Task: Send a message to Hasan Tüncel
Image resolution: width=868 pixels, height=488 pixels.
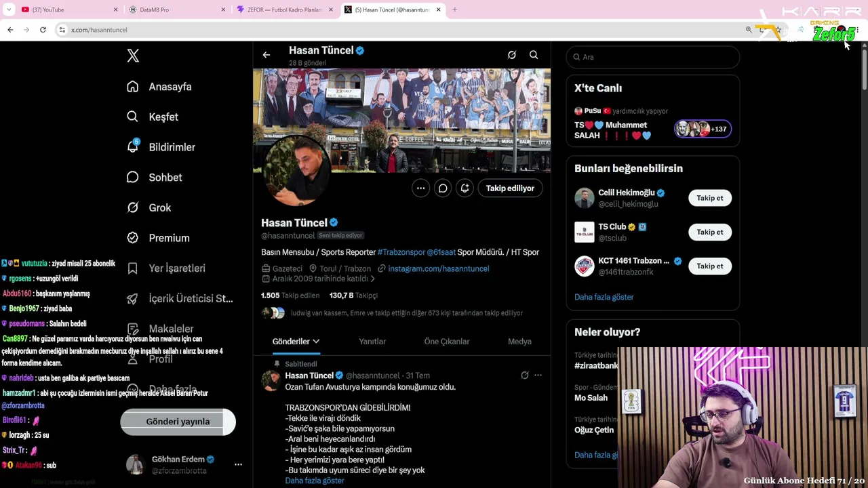Action: tap(443, 188)
